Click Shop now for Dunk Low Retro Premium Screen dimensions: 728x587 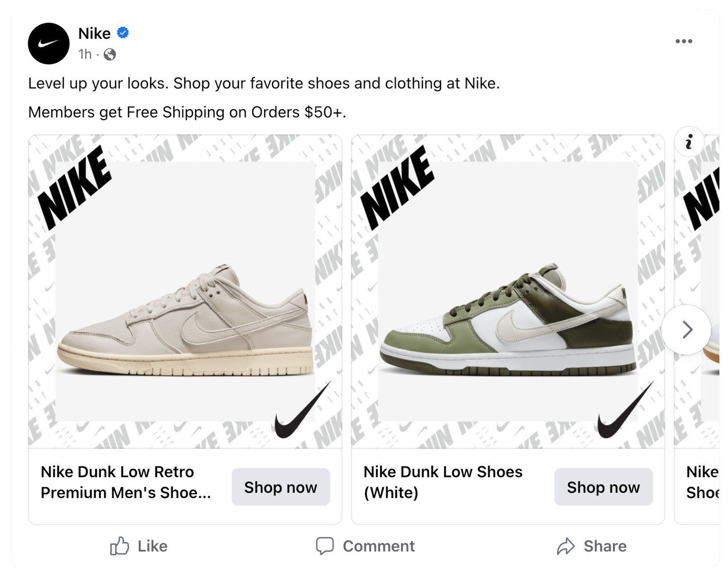pyautogui.click(x=281, y=487)
